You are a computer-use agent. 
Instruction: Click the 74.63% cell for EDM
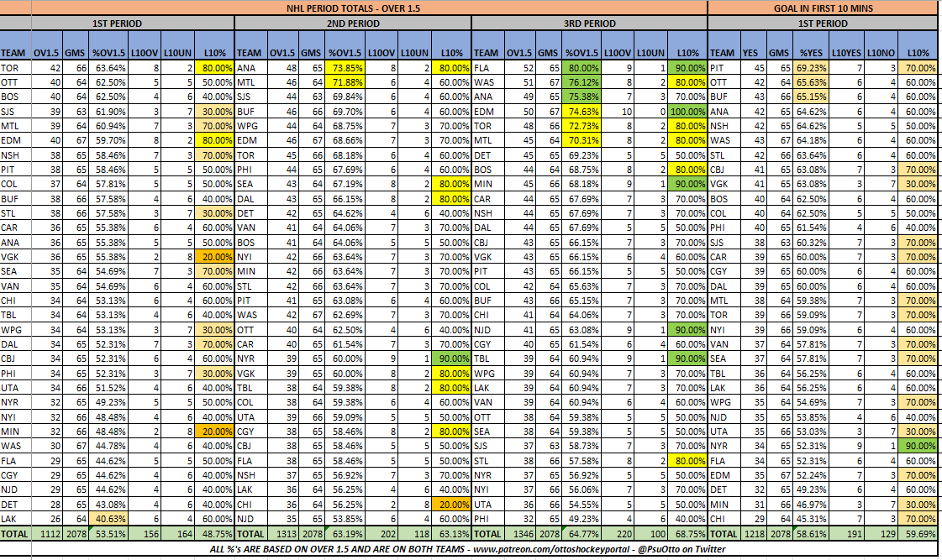click(x=581, y=112)
